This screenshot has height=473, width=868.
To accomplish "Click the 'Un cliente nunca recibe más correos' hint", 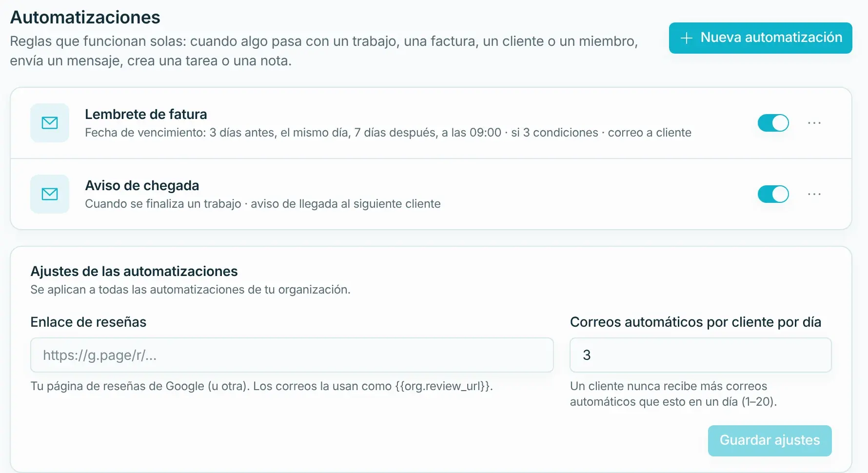I will 673,394.
